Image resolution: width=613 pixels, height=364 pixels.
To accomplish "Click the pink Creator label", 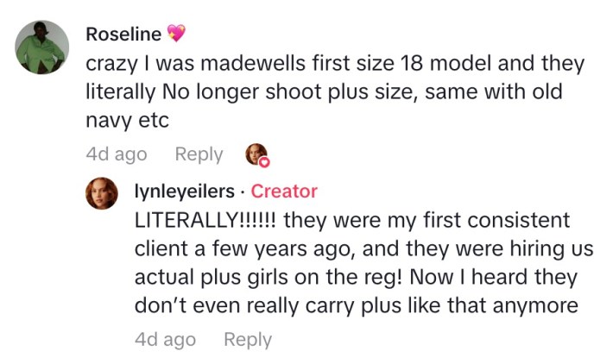I will click(284, 191).
